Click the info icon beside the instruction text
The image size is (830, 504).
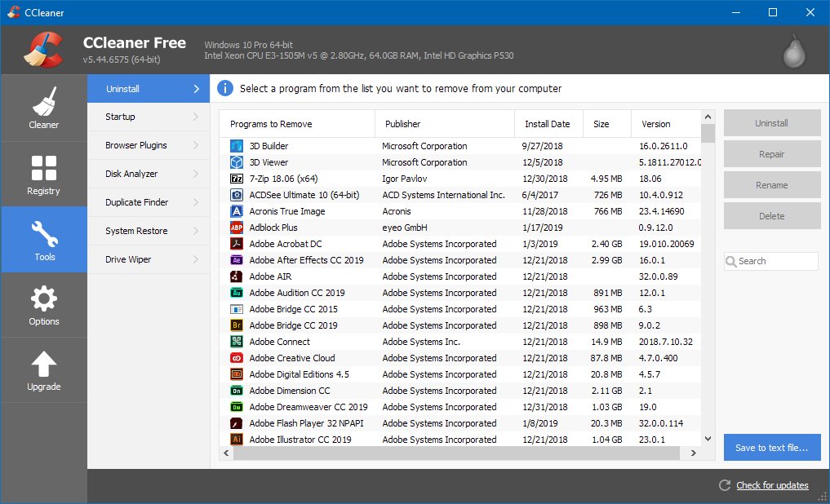(x=225, y=88)
